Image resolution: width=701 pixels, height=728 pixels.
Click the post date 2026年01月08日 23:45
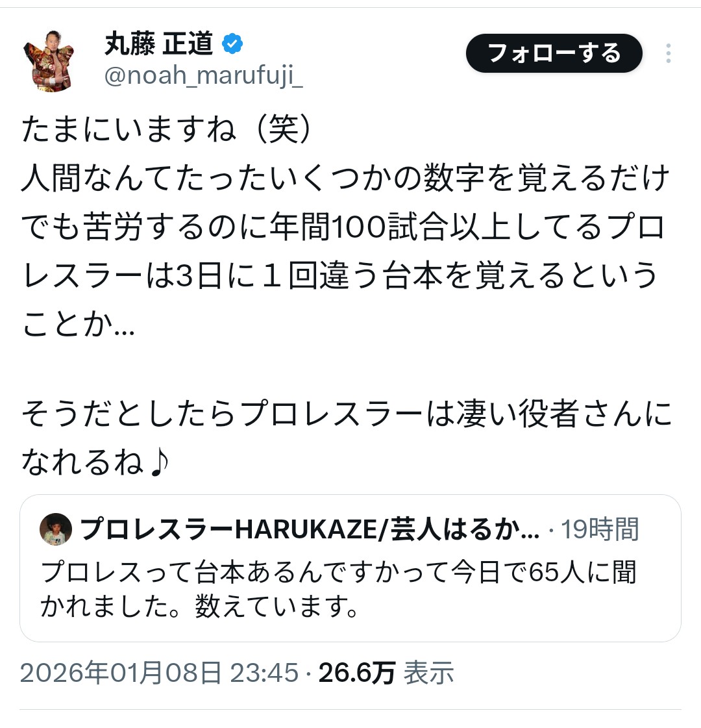[159, 672]
